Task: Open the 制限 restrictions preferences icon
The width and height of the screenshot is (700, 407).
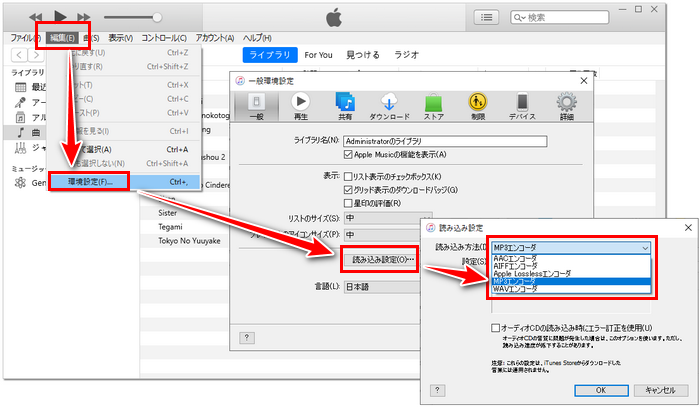Action: pos(478,106)
